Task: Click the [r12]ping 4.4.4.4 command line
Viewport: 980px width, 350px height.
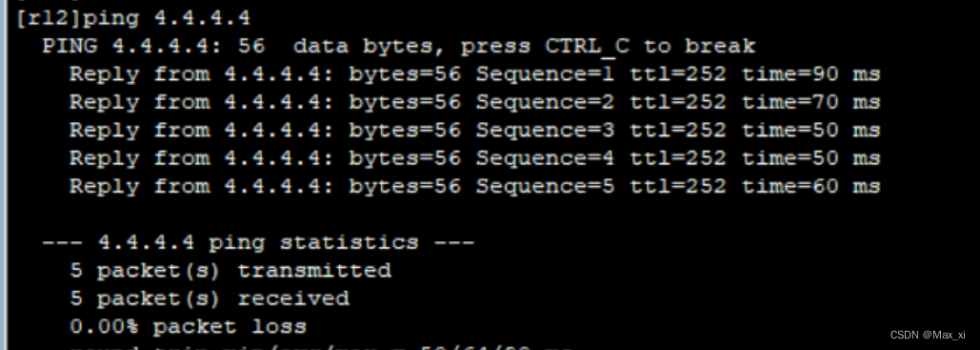Action: point(133,19)
